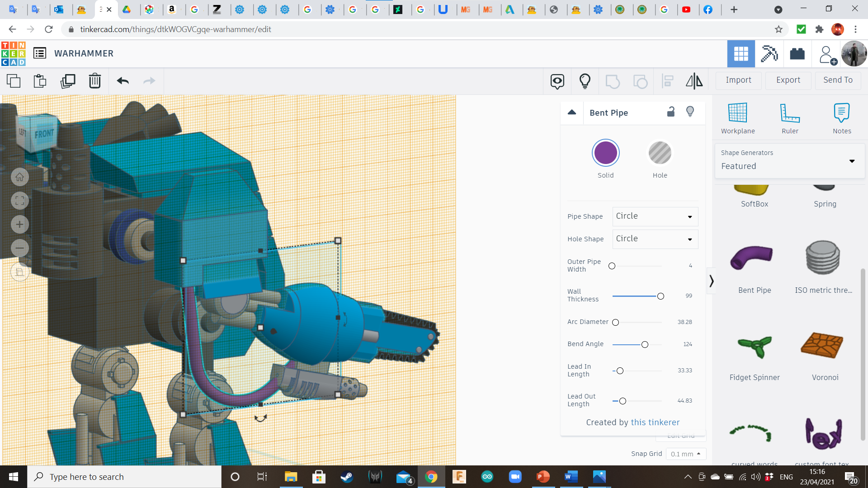Zoom in with plus button
The height and width of the screenshot is (488, 868).
pyautogui.click(x=19, y=225)
